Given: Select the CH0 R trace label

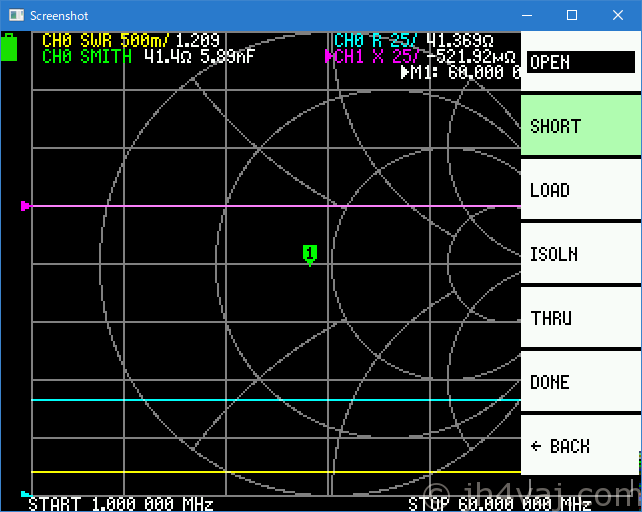Looking at the screenshot, I should coord(375,40).
